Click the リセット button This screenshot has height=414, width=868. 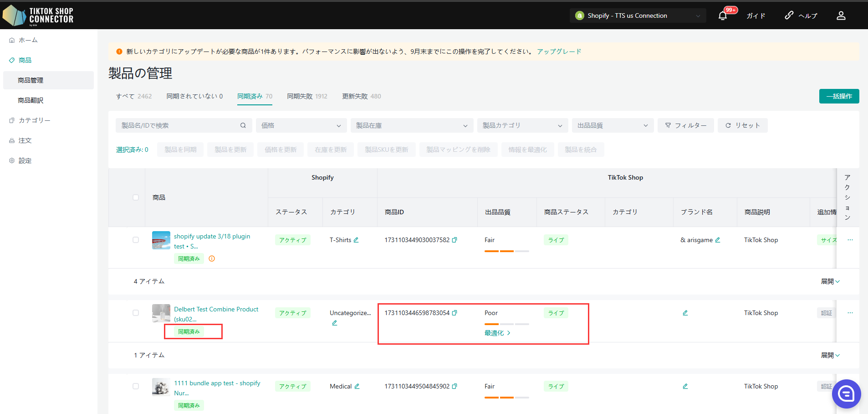point(742,125)
